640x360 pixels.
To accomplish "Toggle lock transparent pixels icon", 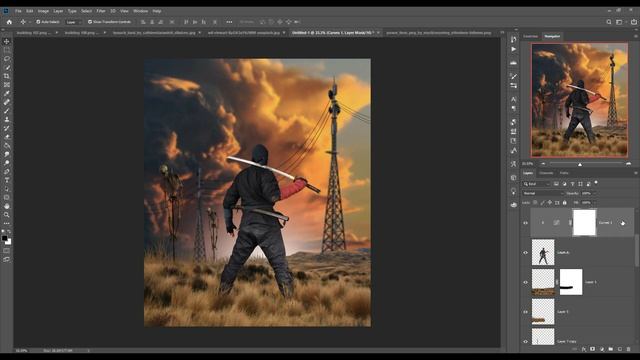I will 535,202.
